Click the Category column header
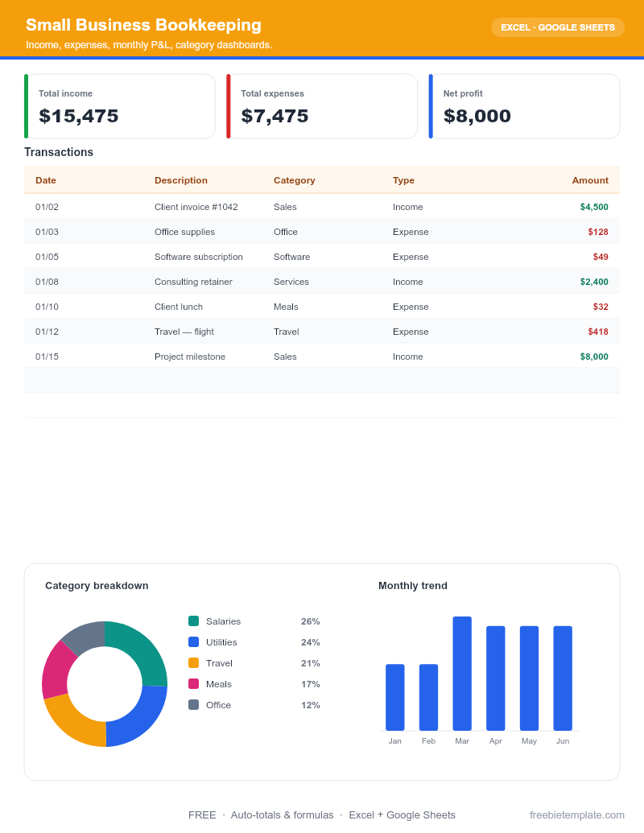This screenshot has width=644, height=833. (295, 180)
